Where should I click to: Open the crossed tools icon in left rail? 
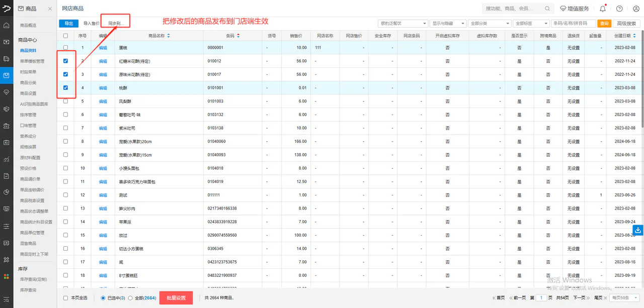(x=7, y=259)
